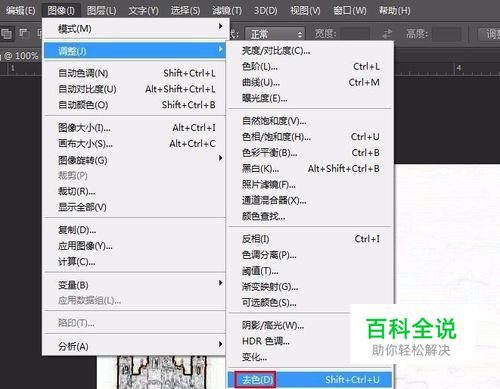Image resolution: width=500 pixels, height=389 pixels.
Task: Open 色调分离(P) adjustment
Action: click(310, 255)
